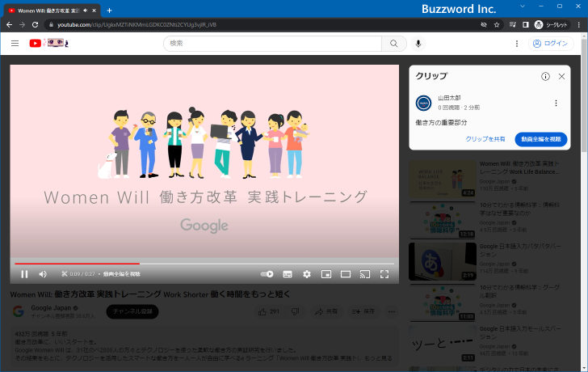The image size is (588, 372).
Task: Seek on the red video progress bar
Action: point(204,264)
